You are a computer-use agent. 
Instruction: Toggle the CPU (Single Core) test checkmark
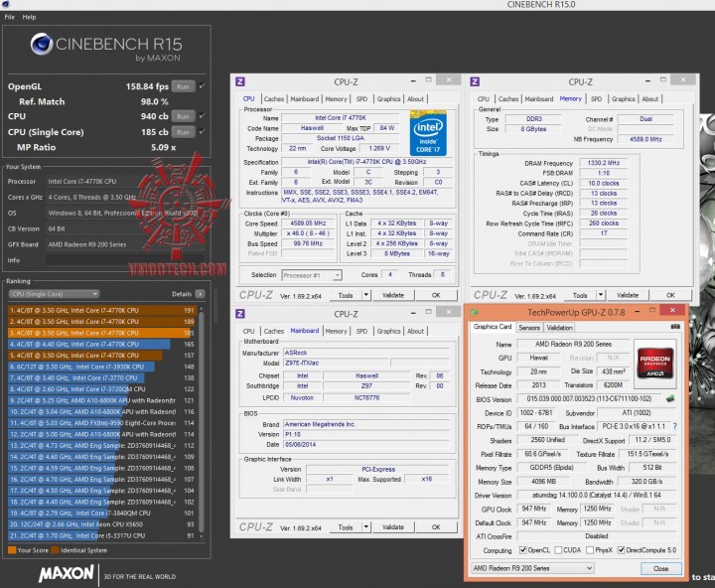[x=203, y=131]
